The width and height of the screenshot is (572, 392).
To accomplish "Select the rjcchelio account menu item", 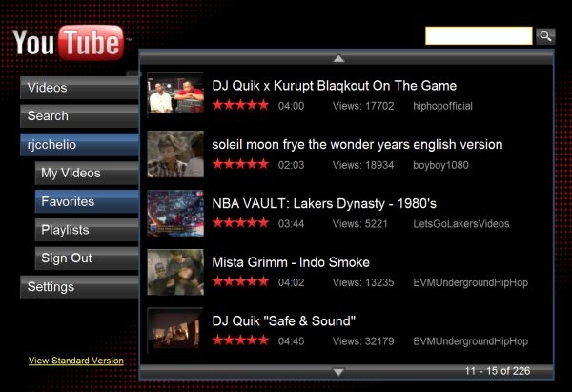I will 79,145.
